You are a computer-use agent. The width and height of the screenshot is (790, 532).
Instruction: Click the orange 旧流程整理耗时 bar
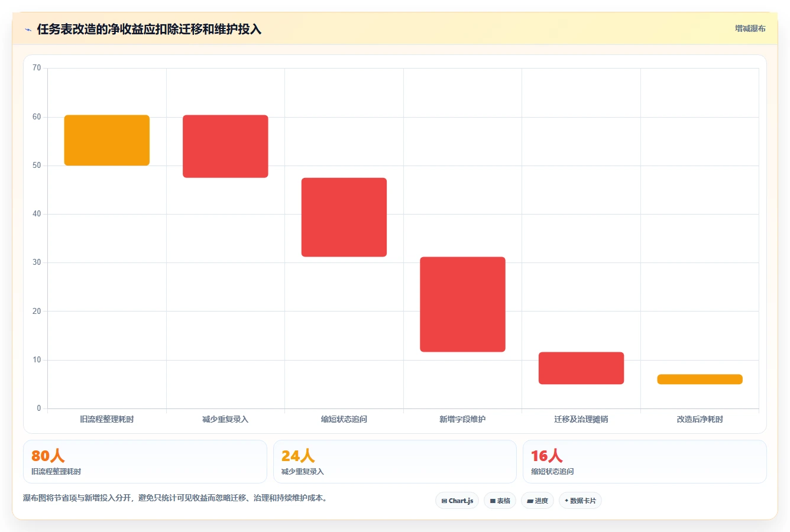point(107,140)
